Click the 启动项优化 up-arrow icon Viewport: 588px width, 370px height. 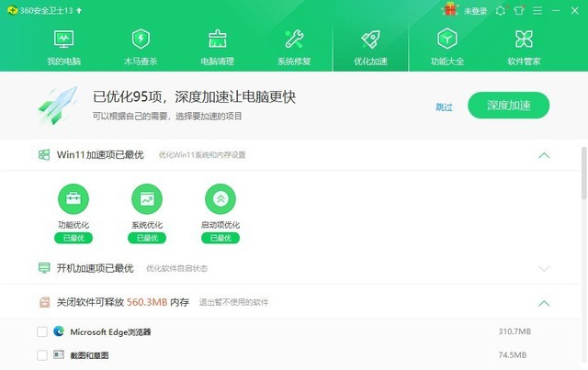[x=220, y=198]
